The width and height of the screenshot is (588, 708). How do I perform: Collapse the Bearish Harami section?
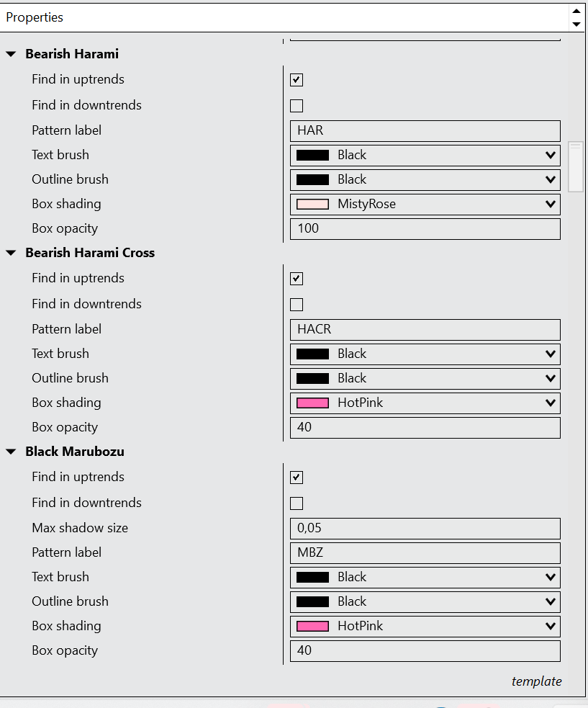[11, 54]
